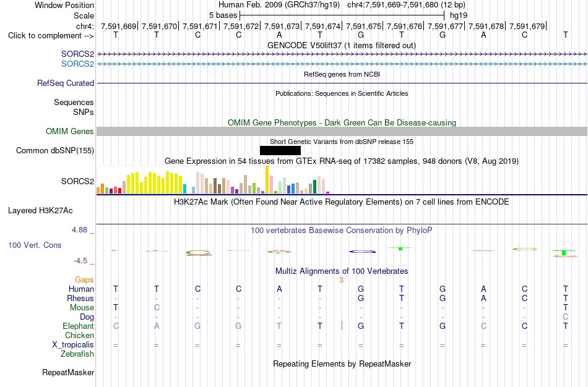Click the PhyloP lower limit value -4.5
The height and width of the screenshot is (387, 588).
pyautogui.click(x=80, y=261)
